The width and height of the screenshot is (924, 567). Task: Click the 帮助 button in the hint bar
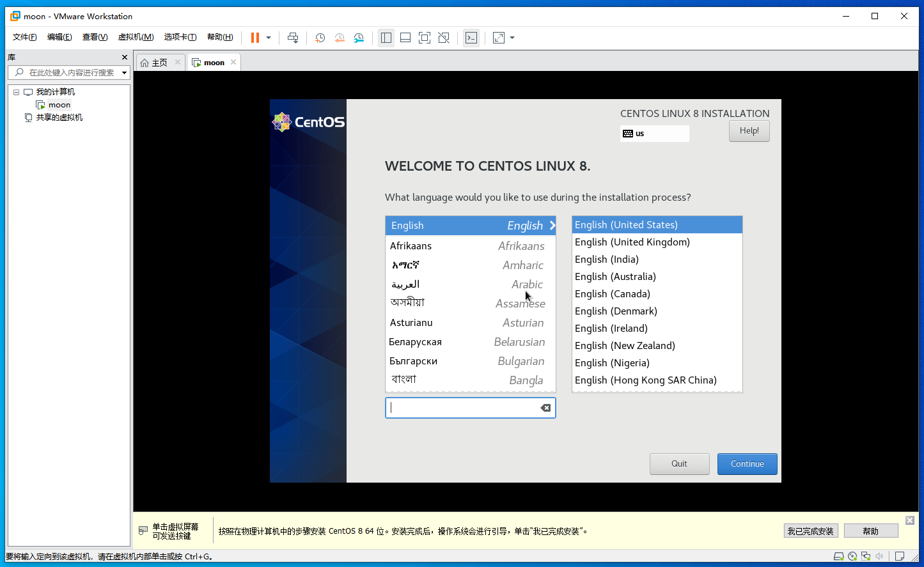point(871,531)
